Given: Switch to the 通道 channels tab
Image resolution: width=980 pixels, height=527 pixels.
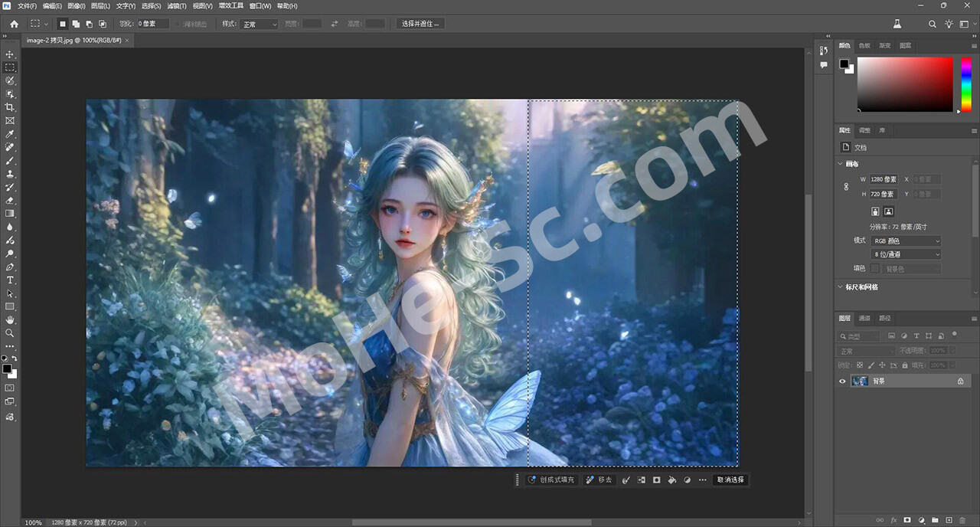Looking at the screenshot, I should click(864, 318).
